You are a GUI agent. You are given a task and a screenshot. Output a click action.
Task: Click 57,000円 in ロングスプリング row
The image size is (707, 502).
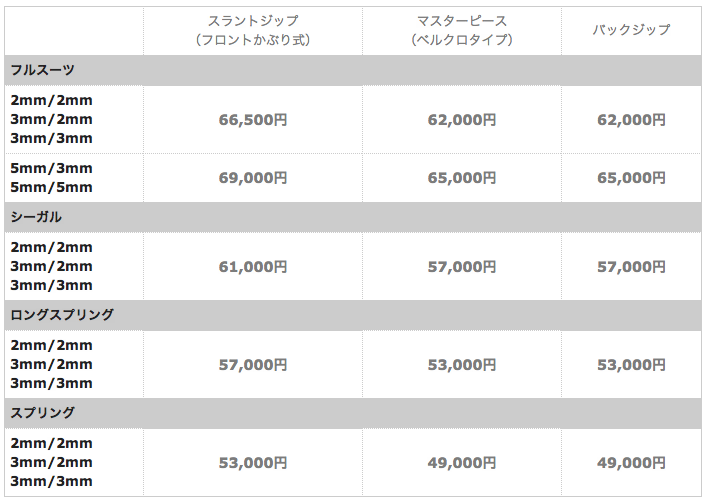[x=253, y=365]
